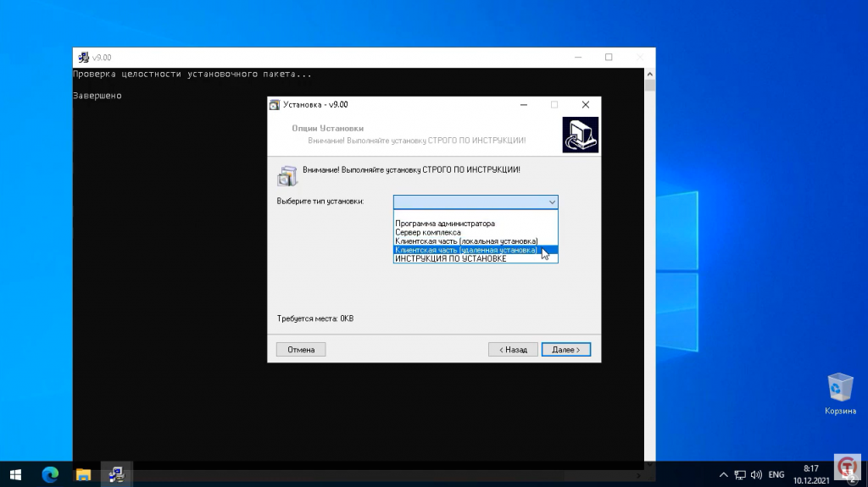Switch the ENG input language indicator

(776, 474)
